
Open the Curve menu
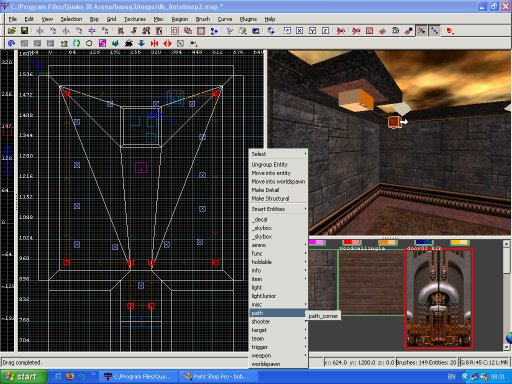225,19
